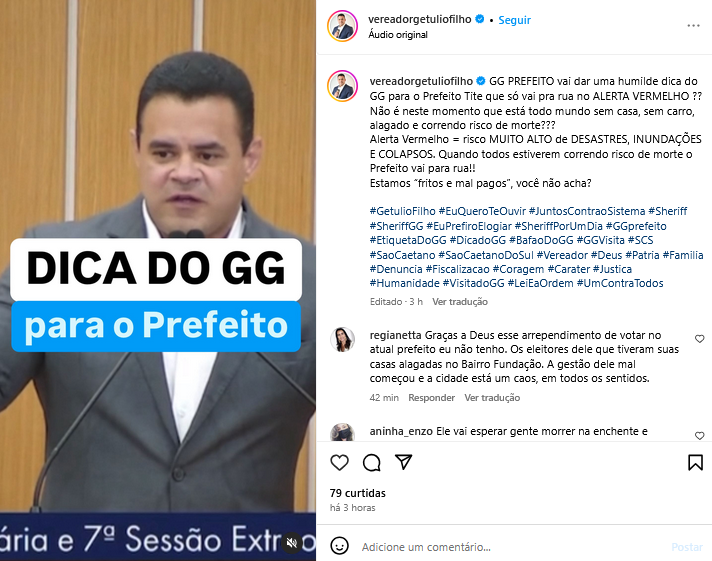Click Ver tradução under the caption
Viewport: 712px width, 561px height.
point(460,302)
